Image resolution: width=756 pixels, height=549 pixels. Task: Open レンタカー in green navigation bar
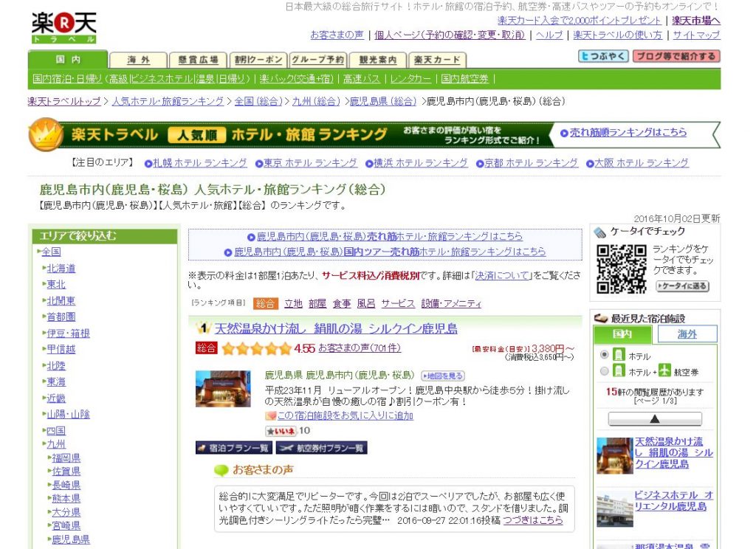pos(410,78)
